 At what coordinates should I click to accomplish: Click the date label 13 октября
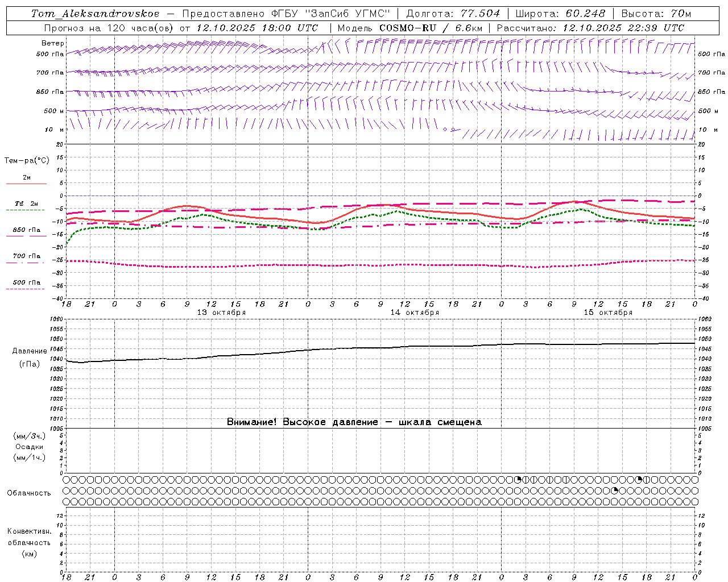click(221, 313)
